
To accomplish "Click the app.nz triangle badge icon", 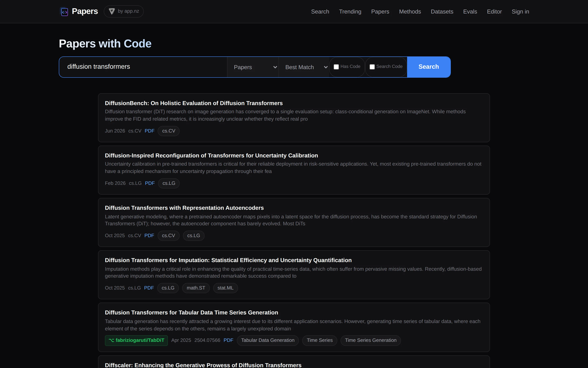I will pyautogui.click(x=111, y=11).
